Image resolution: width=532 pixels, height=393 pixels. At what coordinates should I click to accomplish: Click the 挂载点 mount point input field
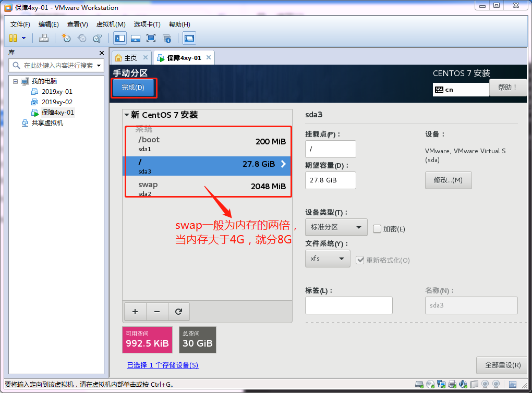[331, 149]
